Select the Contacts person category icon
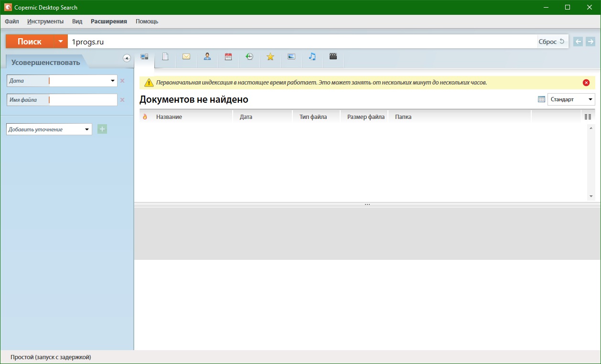This screenshot has height=364, width=601. (207, 56)
